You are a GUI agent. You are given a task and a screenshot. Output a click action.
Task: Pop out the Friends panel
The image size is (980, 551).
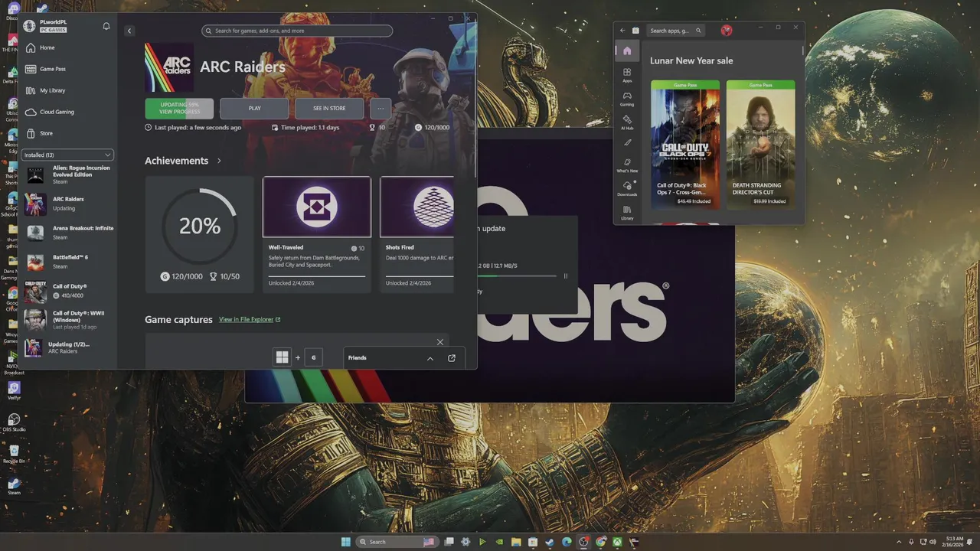coord(451,358)
